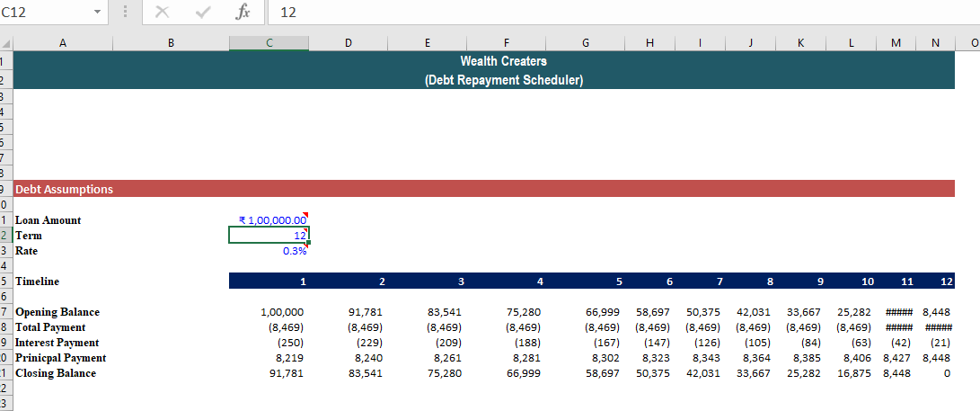This screenshot has height=411, width=980.
Task: Click the formula bar options dots handle
Action: (x=126, y=12)
